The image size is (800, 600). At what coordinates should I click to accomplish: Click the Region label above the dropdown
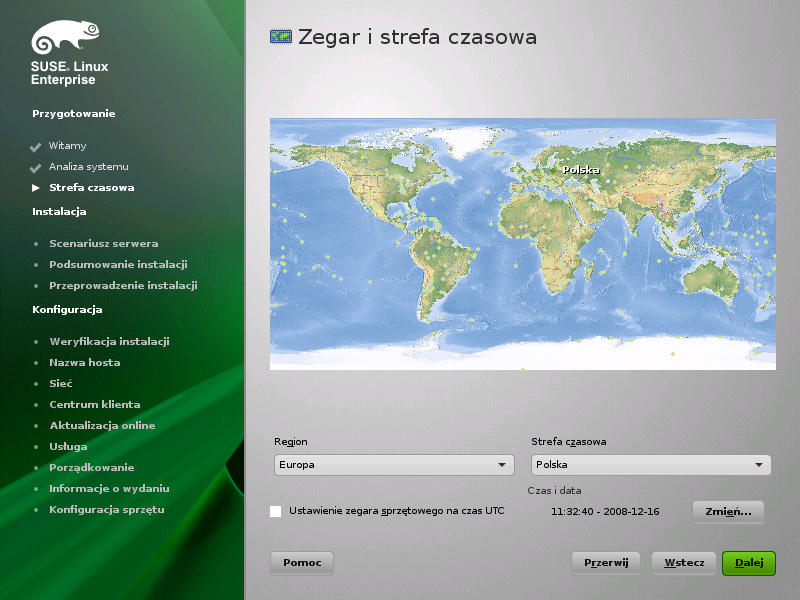pos(291,442)
